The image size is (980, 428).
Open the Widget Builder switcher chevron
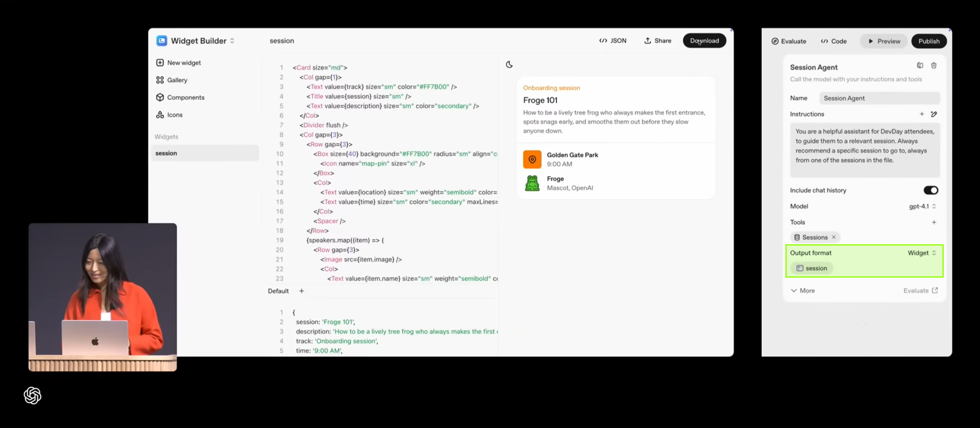[232, 41]
